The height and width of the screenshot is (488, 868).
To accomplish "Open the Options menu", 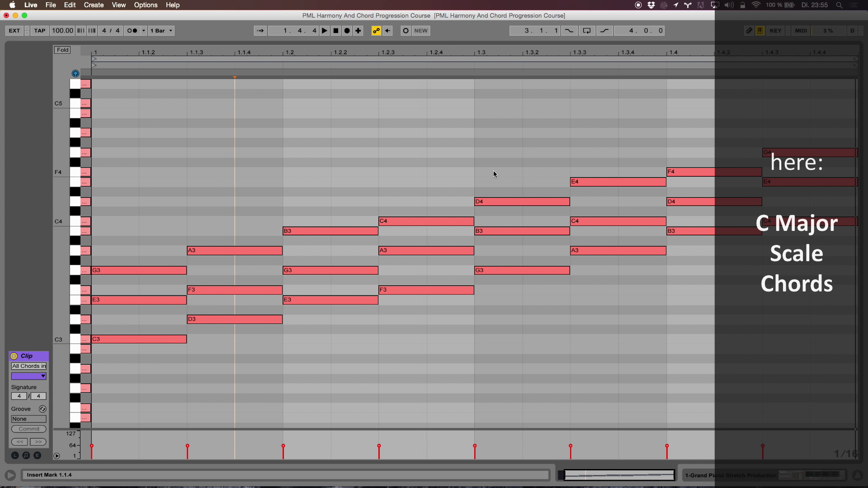I will point(146,5).
